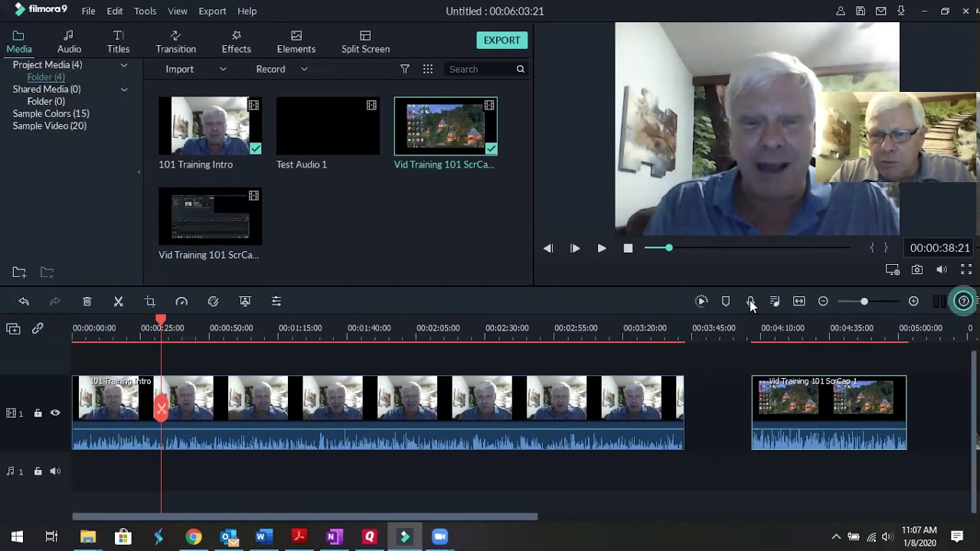The width and height of the screenshot is (980, 551).
Task: Delete the selected clip with trash icon
Action: (87, 302)
